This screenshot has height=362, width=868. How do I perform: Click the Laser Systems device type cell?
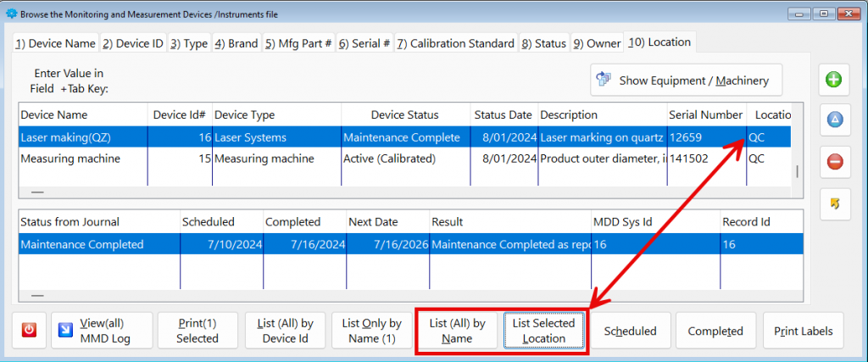[x=277, y=137]
